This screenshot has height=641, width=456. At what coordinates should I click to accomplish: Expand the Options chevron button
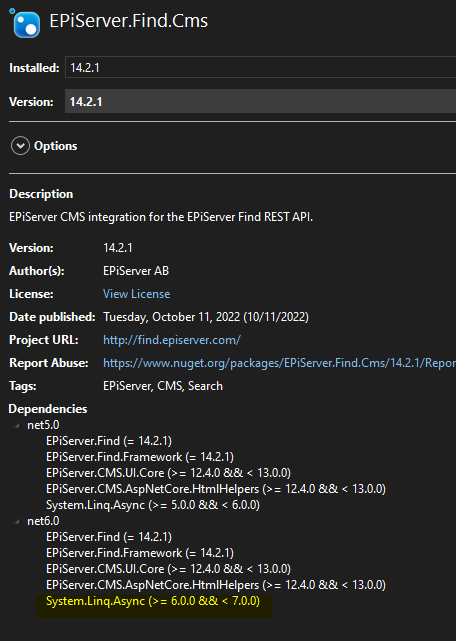click(x=20, y=146)
